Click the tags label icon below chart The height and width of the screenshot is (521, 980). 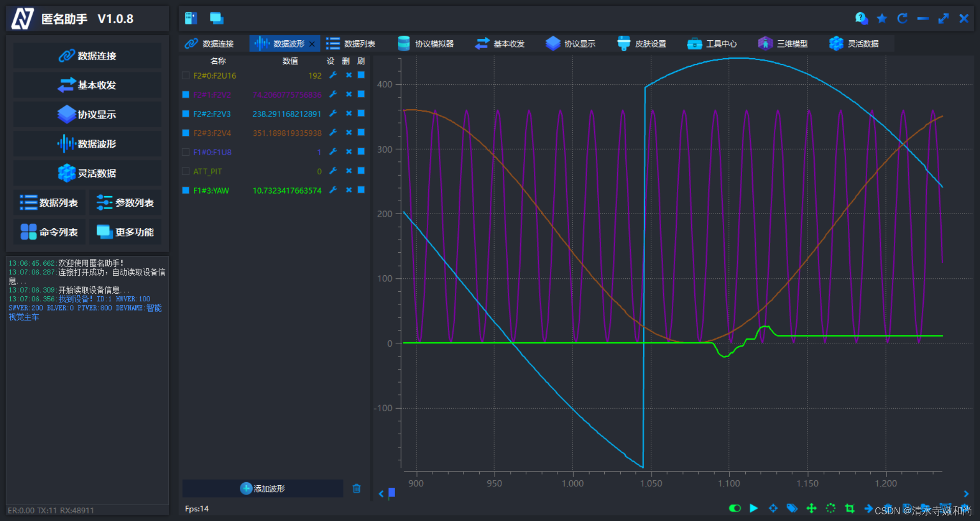pos(792,508)
